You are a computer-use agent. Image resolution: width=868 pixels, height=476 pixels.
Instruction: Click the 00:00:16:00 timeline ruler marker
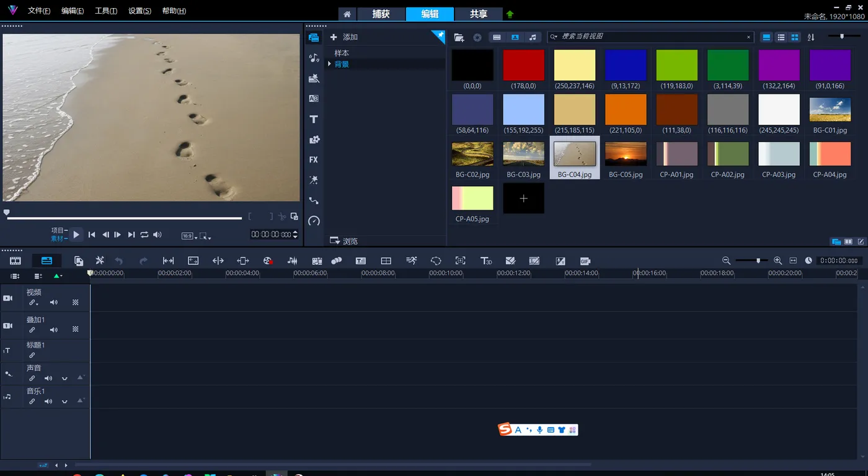650,273
